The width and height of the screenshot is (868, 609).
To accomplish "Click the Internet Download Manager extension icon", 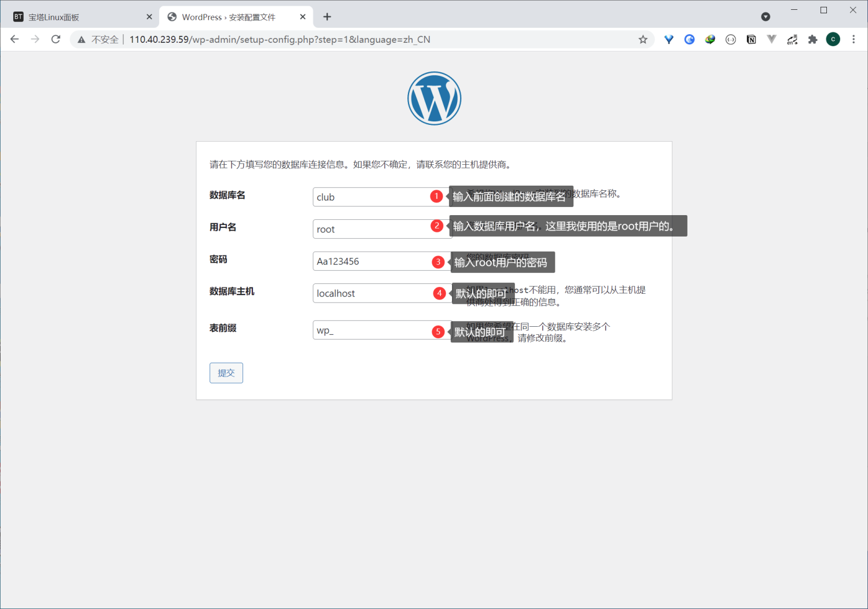I will coord(710,39).
